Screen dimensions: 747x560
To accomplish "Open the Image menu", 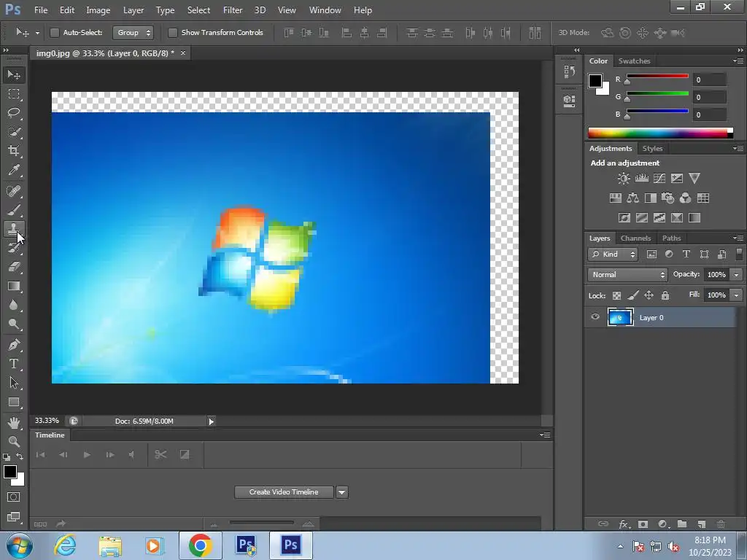I will coord(98,10).
